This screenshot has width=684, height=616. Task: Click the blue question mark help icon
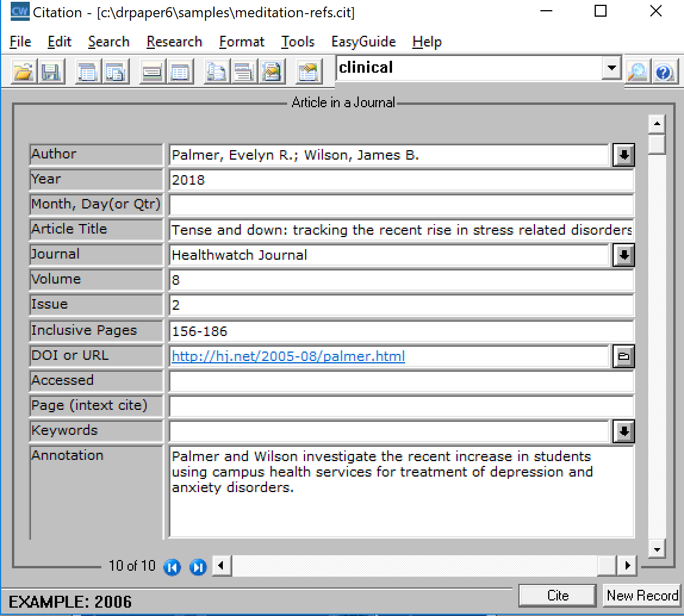pos(664,72)
